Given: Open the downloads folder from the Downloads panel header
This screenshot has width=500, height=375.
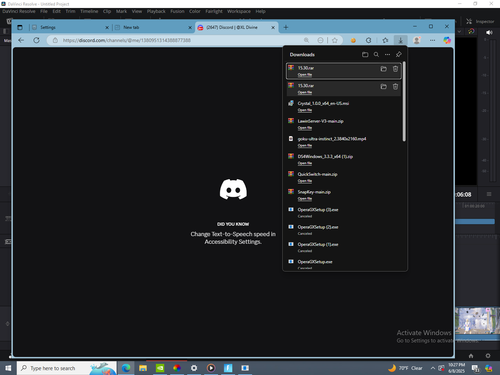Looking at the screenshot, I should point(365,54).
